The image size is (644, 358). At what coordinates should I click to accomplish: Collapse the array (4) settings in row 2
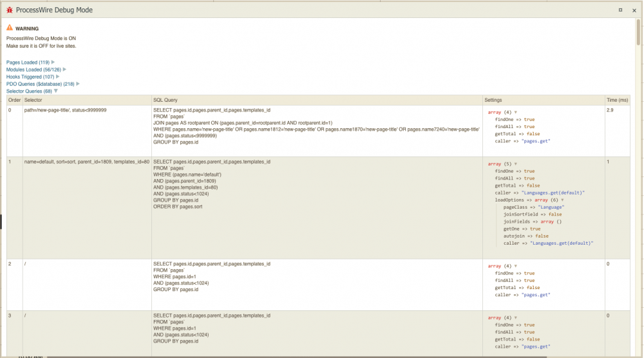(515, 266)
